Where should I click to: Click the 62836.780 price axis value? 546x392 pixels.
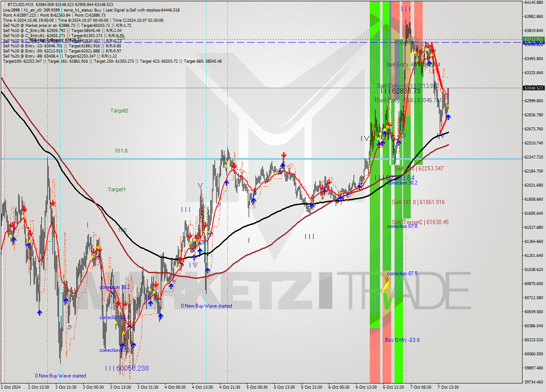point(534,115)
